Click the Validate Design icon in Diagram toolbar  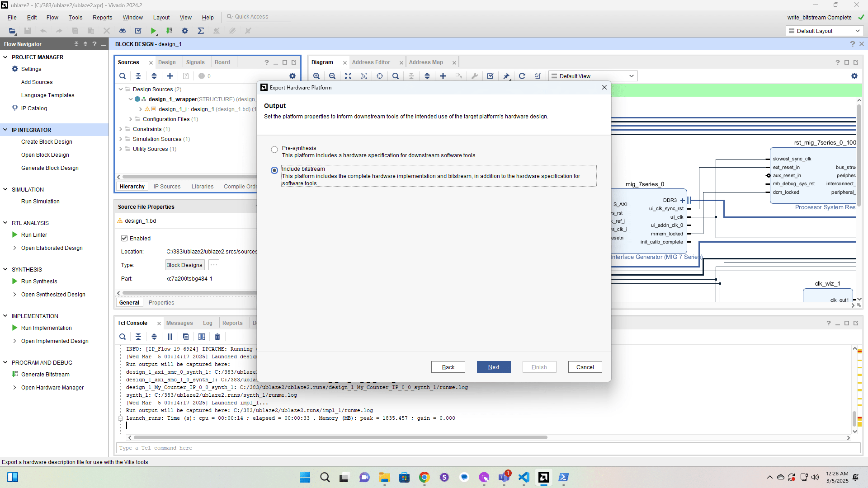[491, 76]
